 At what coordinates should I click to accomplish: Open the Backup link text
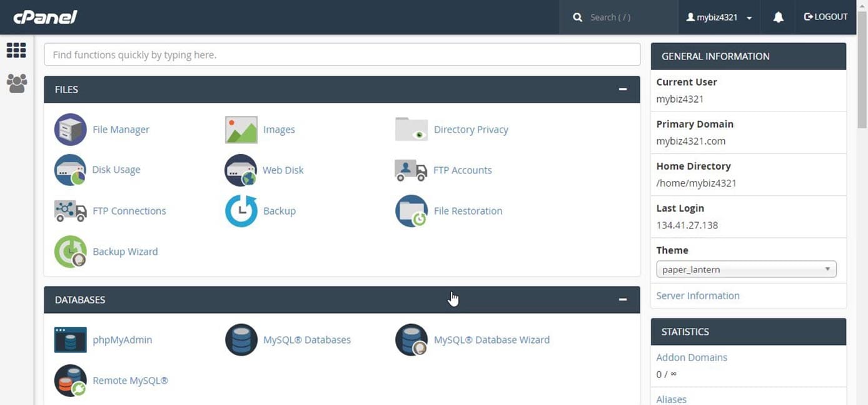click(280, 211)
